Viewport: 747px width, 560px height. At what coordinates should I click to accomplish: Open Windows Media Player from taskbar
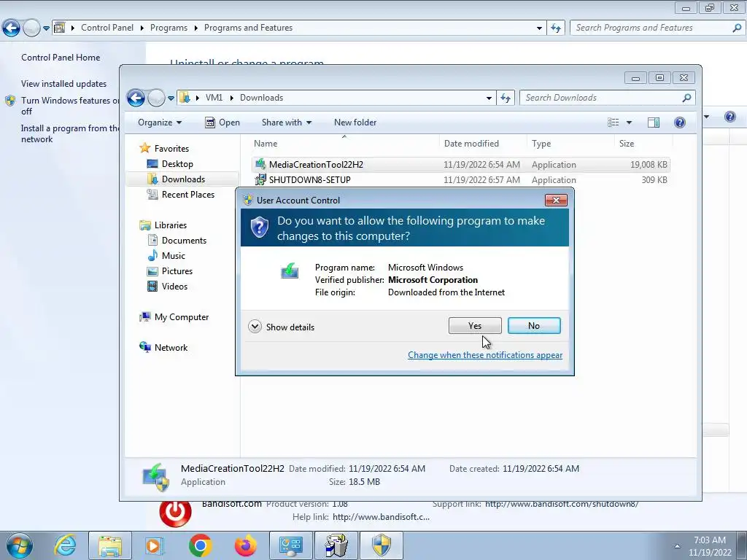click(154, 545)
